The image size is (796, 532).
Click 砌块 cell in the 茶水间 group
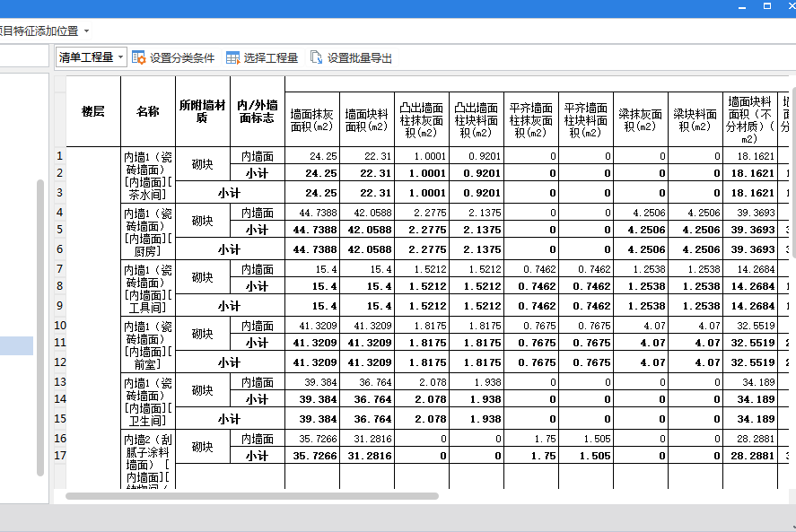(203, 164)
